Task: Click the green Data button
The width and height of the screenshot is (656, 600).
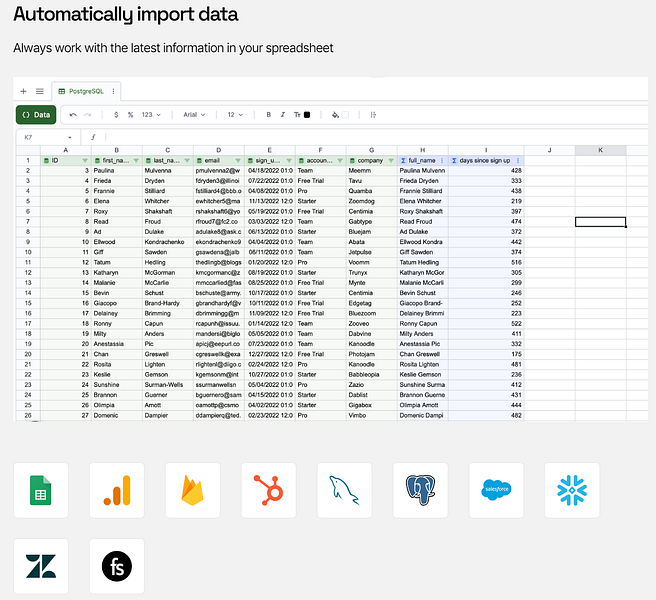Action: coord(36,115)
